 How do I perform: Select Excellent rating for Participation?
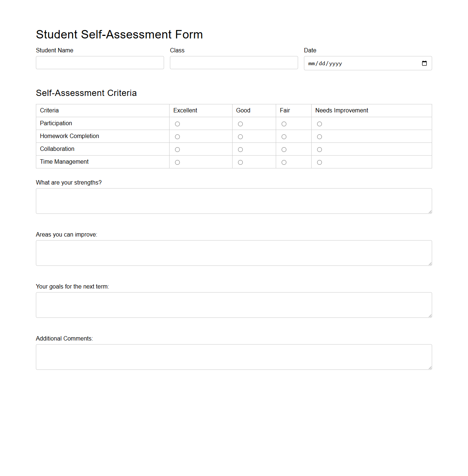(177, 124)
